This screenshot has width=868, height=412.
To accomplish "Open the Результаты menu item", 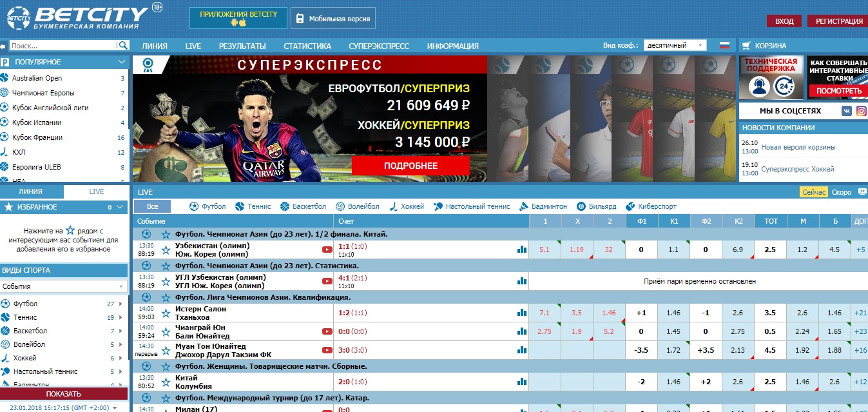I will point(242,46).
